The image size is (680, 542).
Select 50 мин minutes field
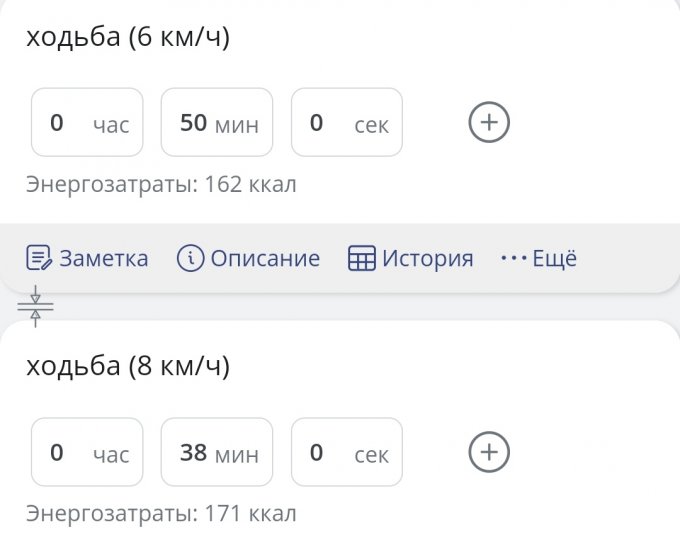217,122
